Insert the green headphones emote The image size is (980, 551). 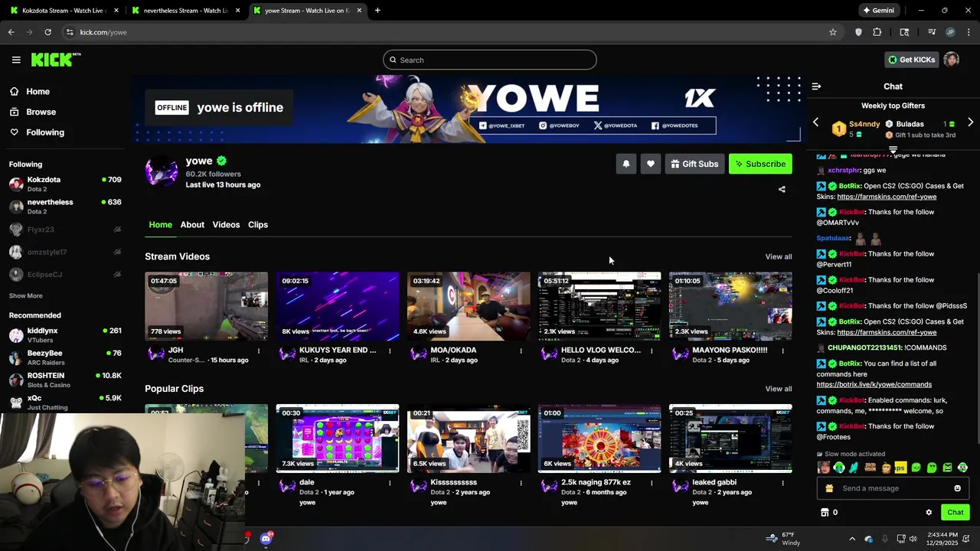(x=839, y=468)
